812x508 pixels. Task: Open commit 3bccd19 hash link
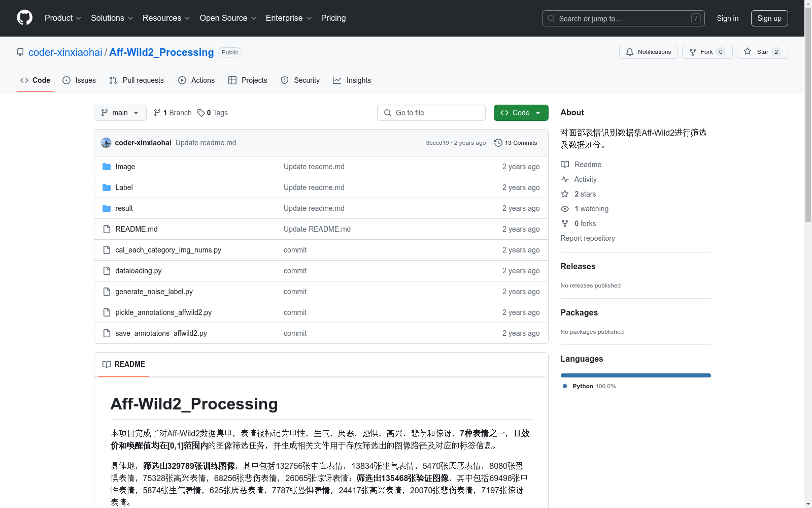437,143
